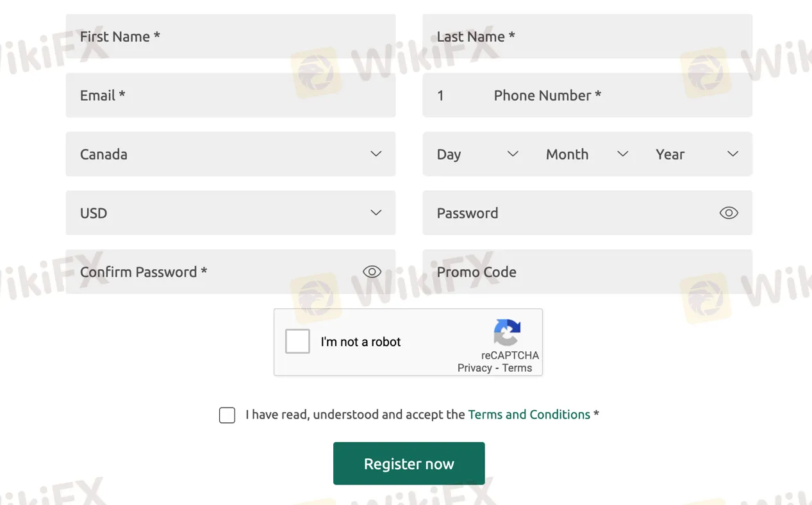Toggle Confirm Password visibility eye

pyautogui.click(x=372, y=272)
